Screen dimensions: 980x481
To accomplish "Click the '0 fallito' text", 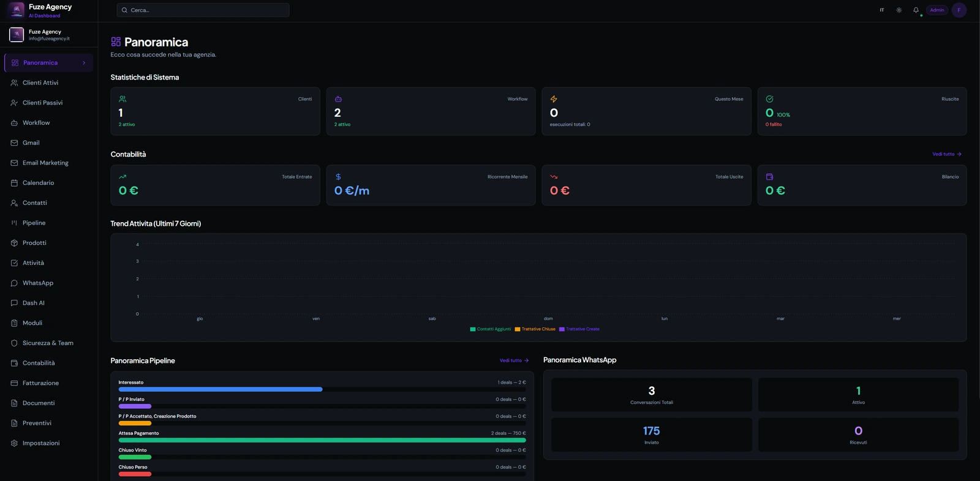I will pyautogui.click(x=774, y=124).
